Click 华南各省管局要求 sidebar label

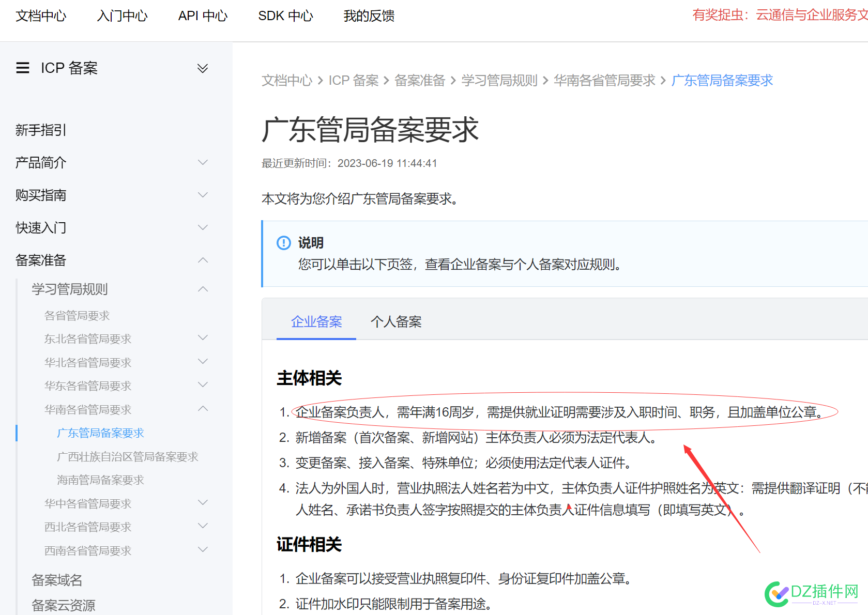(88, 410)
